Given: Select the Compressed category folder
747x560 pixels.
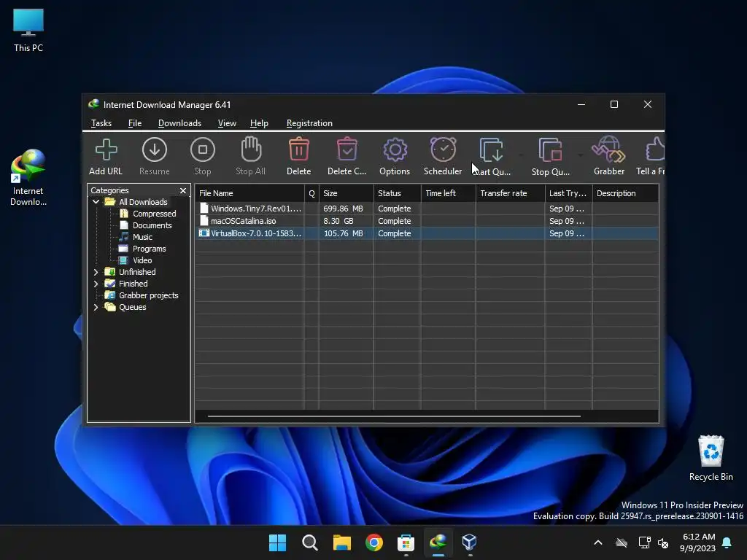Looking at the screenshot, I should point(154,214).
